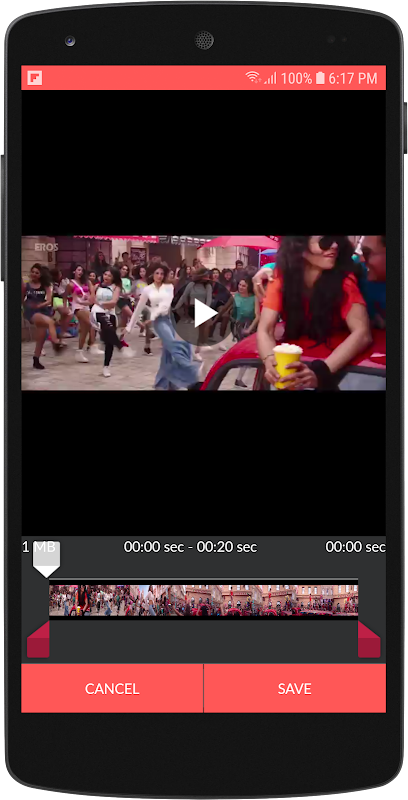Viewport: 408px width, 800px height.
Task: Tap the phone's earpiece speaker grille
Action: [x=204, y=40]
